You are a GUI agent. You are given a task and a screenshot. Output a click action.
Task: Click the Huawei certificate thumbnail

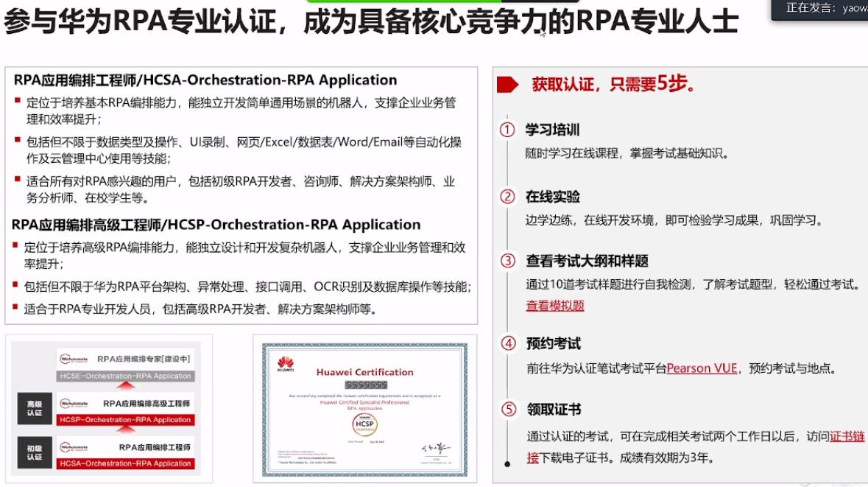pos(365,409)
